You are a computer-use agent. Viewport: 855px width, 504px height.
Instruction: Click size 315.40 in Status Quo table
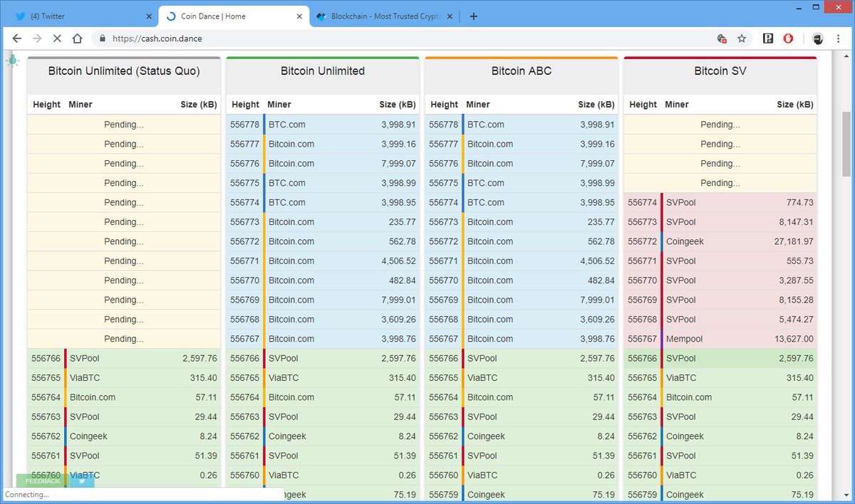coord(204,378)
